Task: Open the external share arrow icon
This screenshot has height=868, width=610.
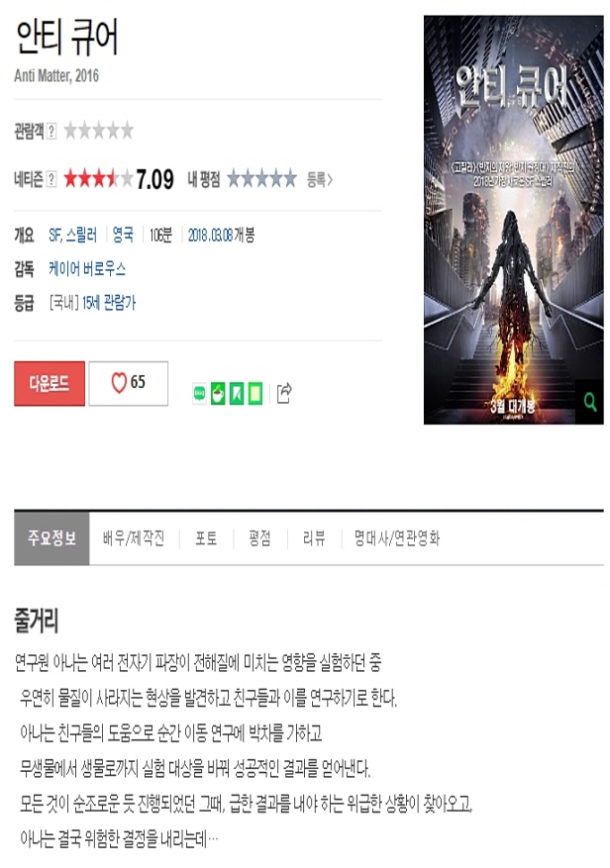Action: [283, 393]
